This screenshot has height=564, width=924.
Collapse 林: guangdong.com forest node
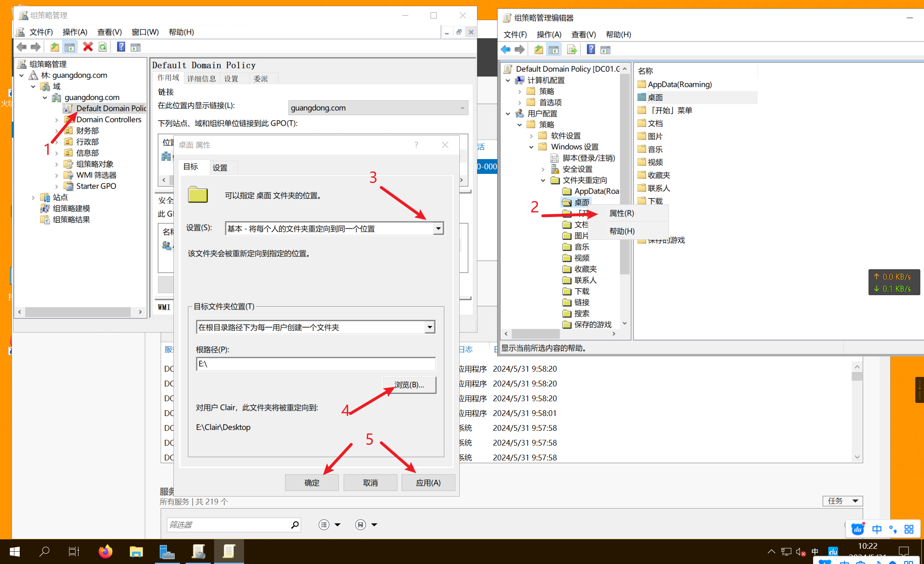(21, 75)
